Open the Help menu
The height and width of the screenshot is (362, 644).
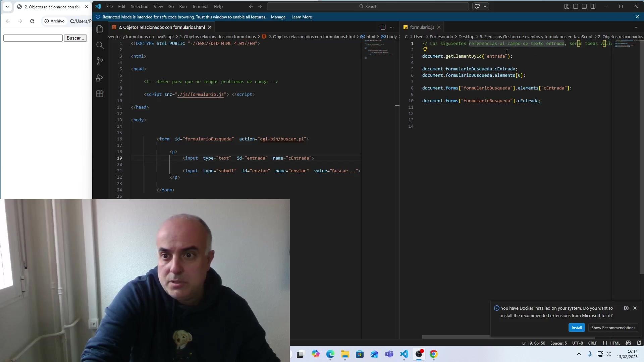coord(218,6)
